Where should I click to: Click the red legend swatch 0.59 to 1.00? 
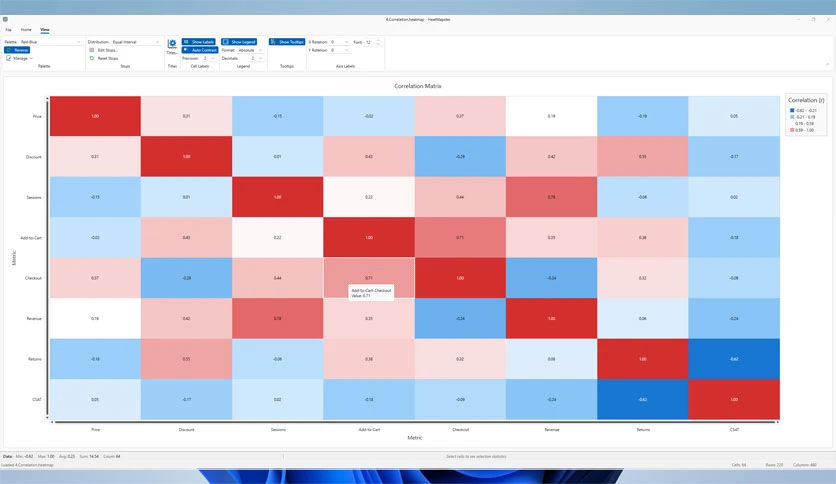point(792,130)
